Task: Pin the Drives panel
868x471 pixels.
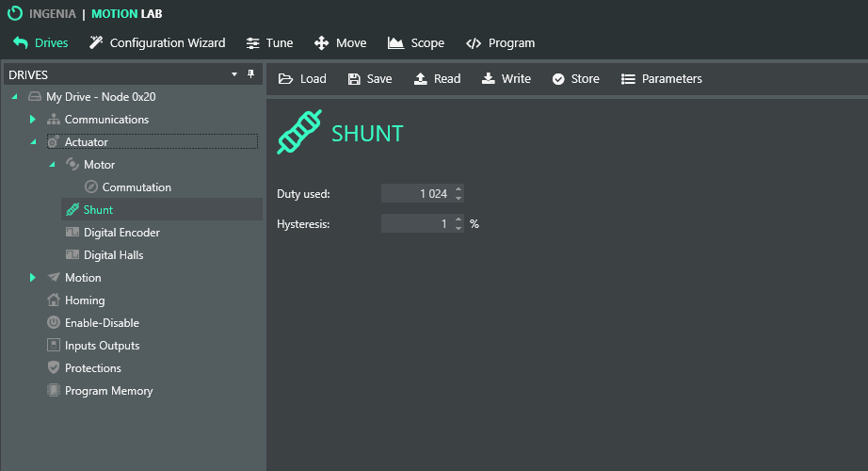Action: (250, 74)
